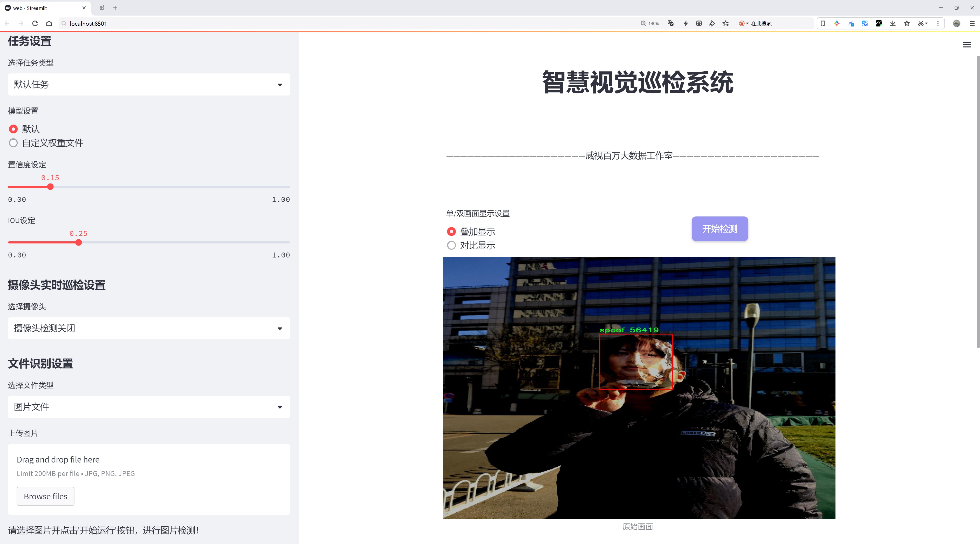Click the 单/双画面显示设置 label
Viewport: 980px width, 544px height.
click(x=478, y=213)
